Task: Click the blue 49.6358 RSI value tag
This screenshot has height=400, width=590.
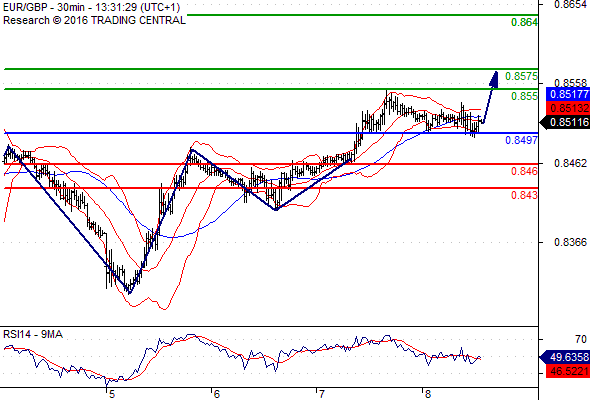Action: tap(564, 357)
